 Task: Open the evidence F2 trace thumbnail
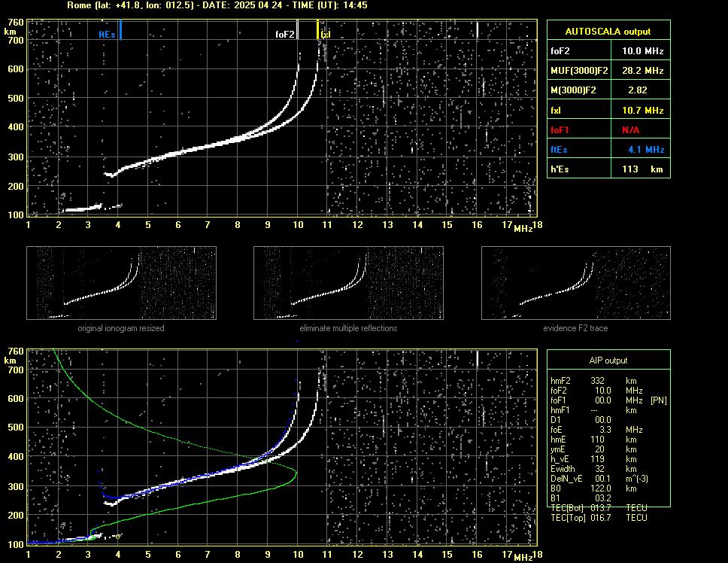[x=576, y=283]
